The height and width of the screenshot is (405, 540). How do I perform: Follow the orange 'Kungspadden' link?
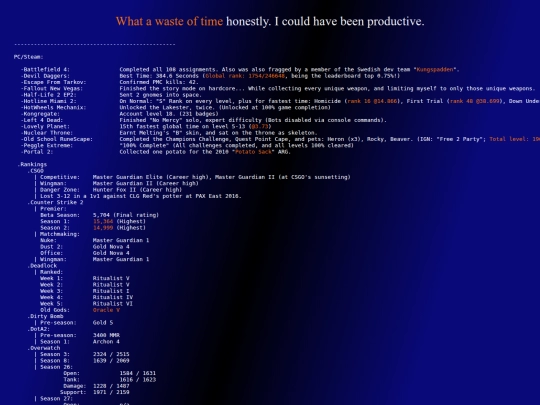(x=435, y=70)
